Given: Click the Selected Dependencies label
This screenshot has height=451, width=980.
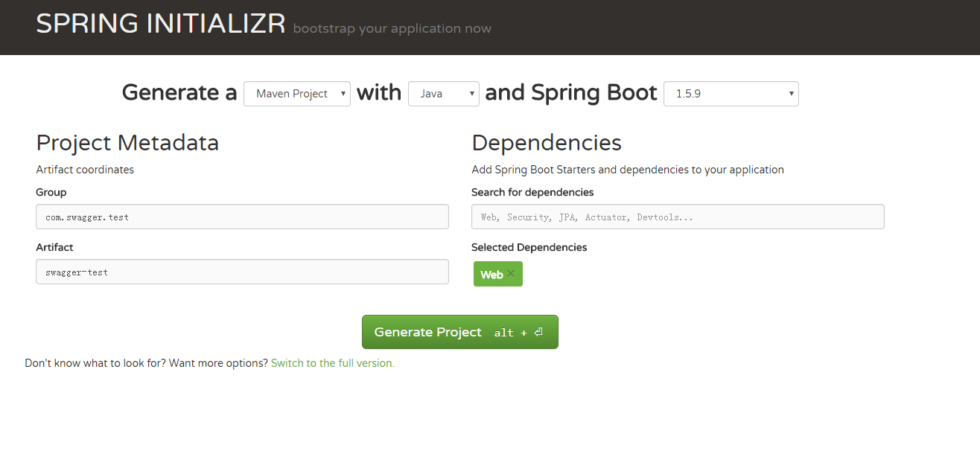Looking at the screenshot, I should click(529, 247).
